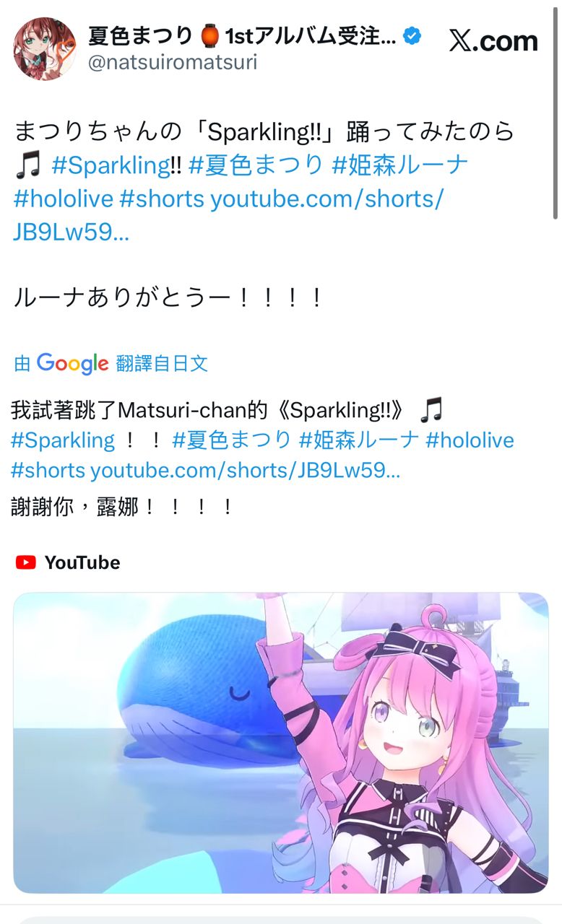The image size is (562, 924).
Task: Click #hololive hashtag in the translated text
Action: (x=470, y=440)
